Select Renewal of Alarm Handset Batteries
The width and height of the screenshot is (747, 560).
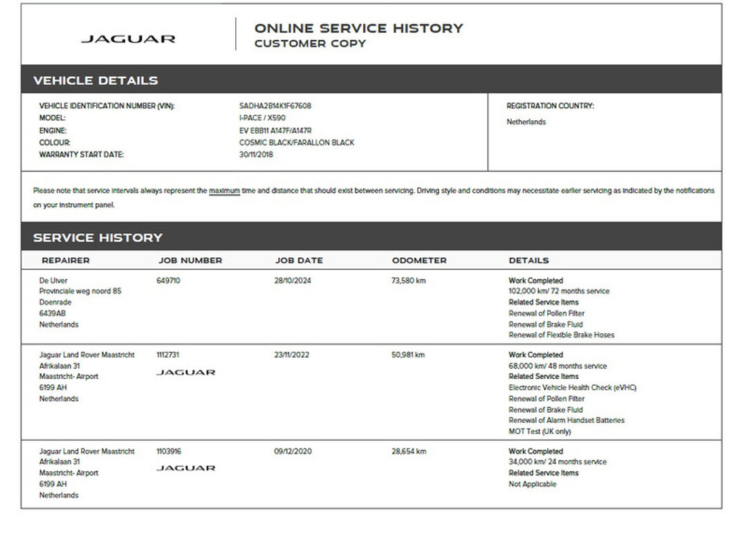click(566, 420)
